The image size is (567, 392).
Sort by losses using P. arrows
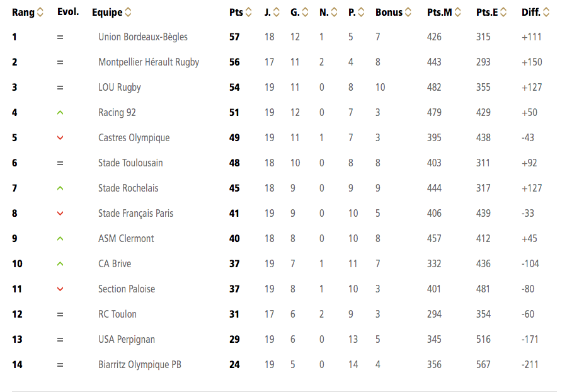tap(361, 13)
